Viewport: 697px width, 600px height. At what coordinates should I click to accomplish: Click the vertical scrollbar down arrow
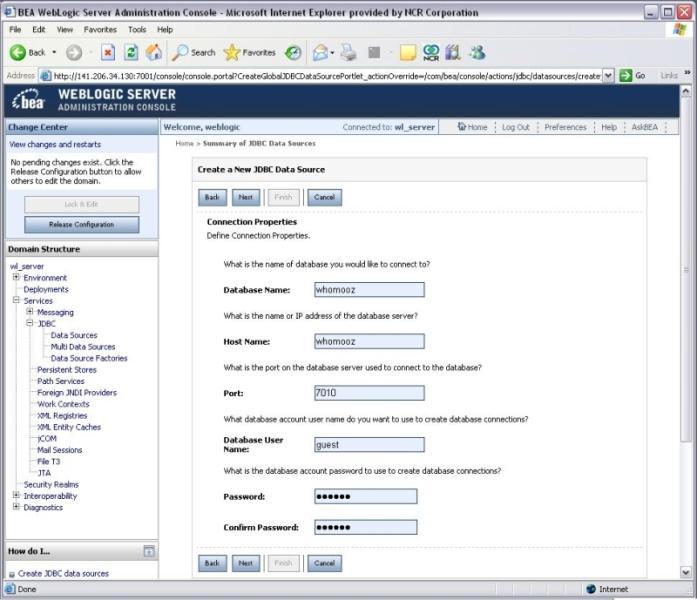click(x=686, y=572)
